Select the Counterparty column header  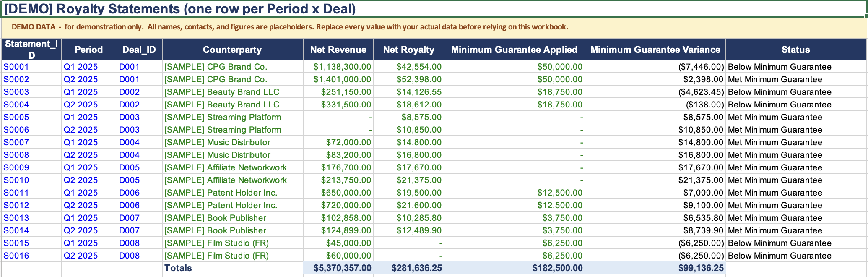tap(232, 49)
